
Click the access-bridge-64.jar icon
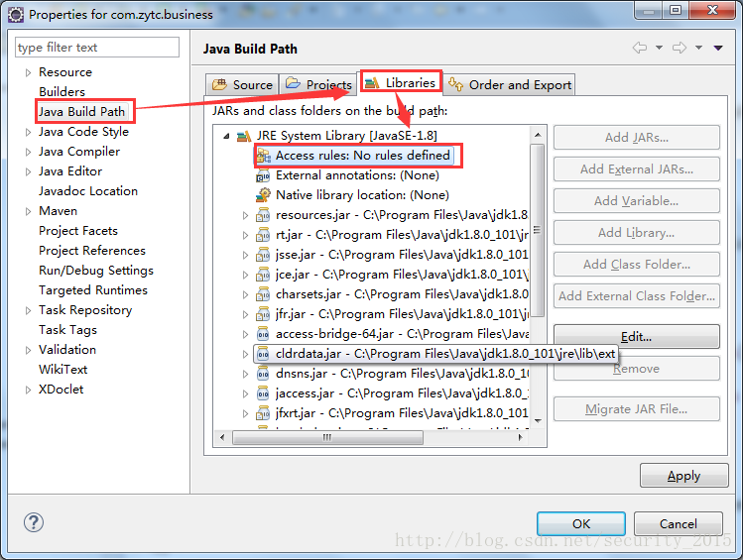263,334
